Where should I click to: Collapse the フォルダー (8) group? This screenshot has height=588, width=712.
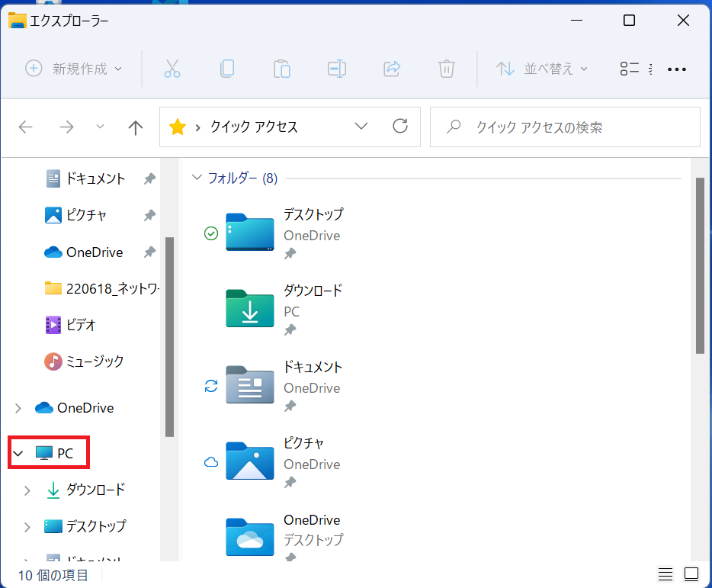tap(197, 177)
